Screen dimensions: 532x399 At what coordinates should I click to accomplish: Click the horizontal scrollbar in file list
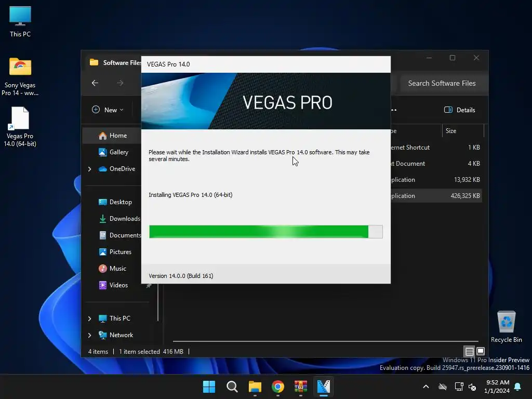[325, 341]
